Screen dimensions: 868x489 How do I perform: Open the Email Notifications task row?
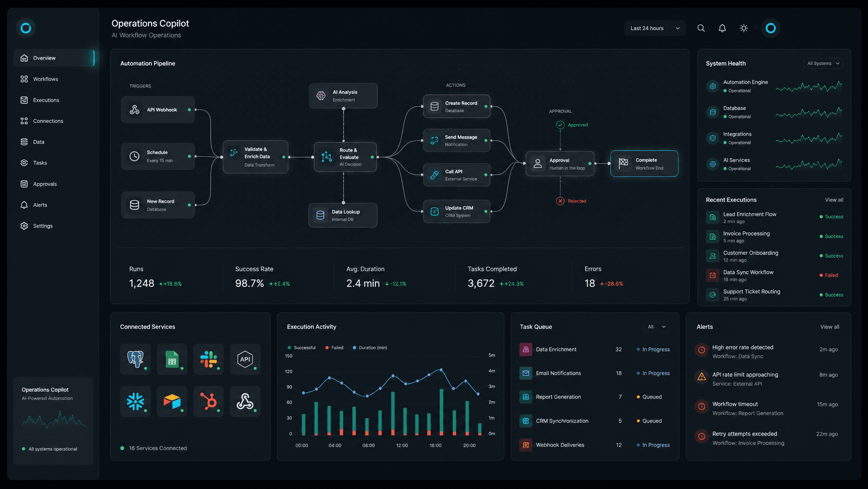(x=595, y=374)
